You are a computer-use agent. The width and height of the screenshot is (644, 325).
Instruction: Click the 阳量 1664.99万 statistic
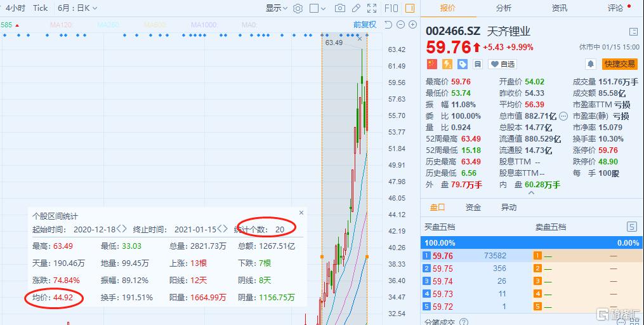pyautogui.click(x=198, y=298)
